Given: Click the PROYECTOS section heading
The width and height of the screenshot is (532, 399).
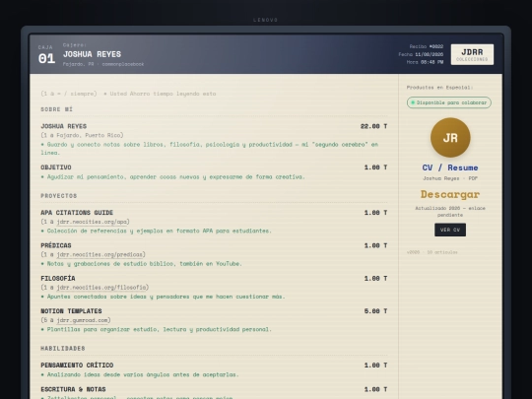Looking at the screenshot, I should pyautogui.click(x=59, y=196).
